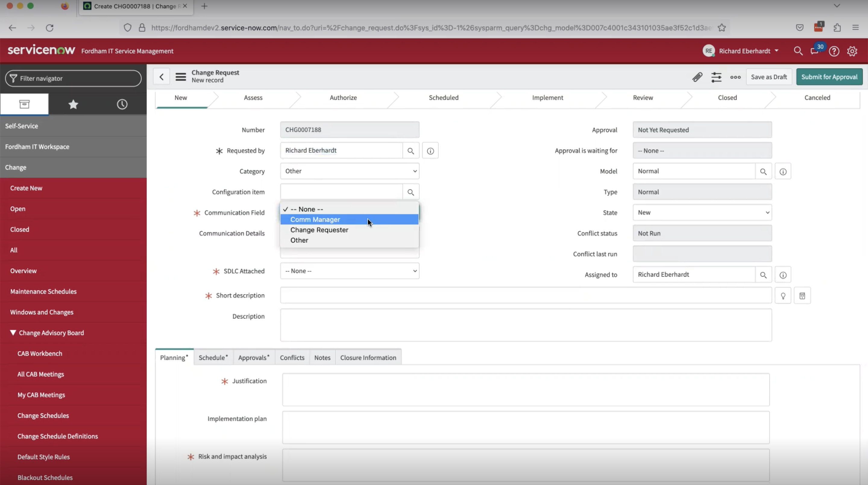Switch to the Conflicts tab
This screenshot has height=485, width=868.
pos(292,357)
